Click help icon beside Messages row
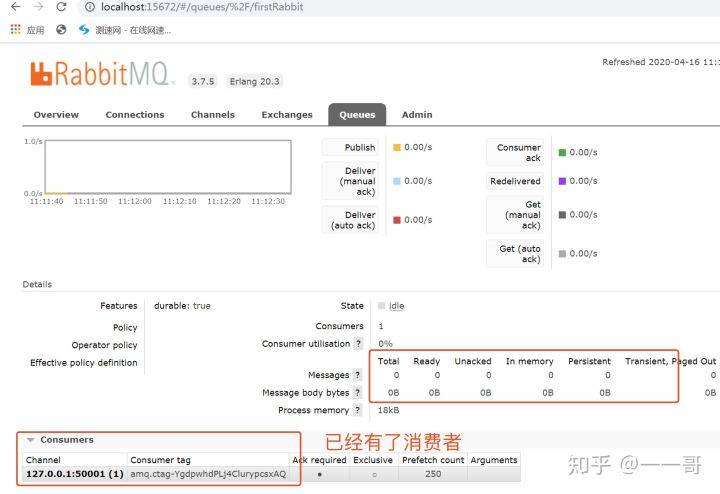 (x=358, y=375)
